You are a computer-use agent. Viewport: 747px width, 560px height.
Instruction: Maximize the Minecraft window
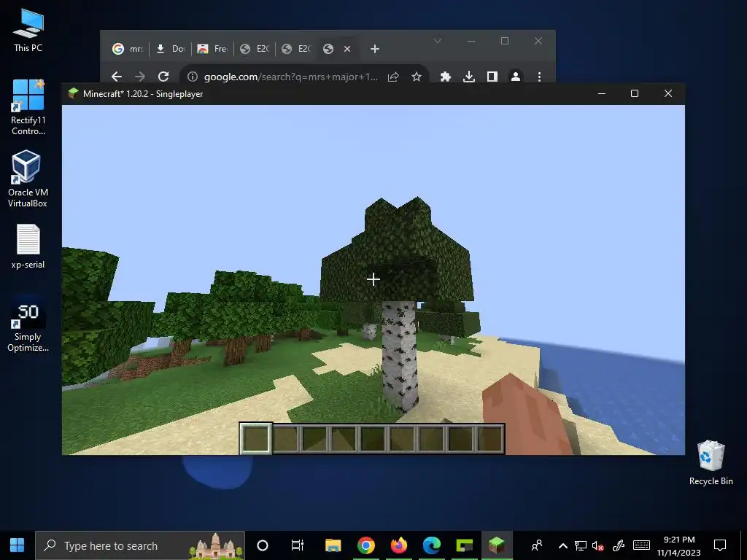point(635,93)
